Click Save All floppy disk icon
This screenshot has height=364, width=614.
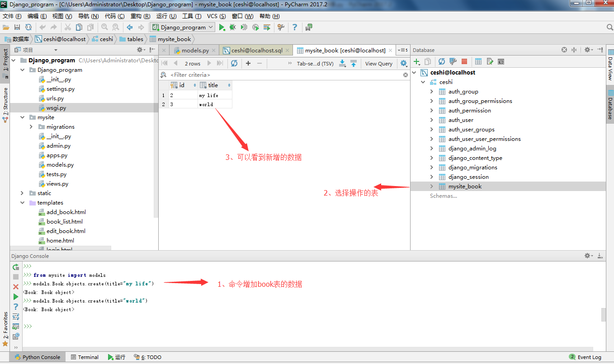pyautogui.click(x=17, y=28)
